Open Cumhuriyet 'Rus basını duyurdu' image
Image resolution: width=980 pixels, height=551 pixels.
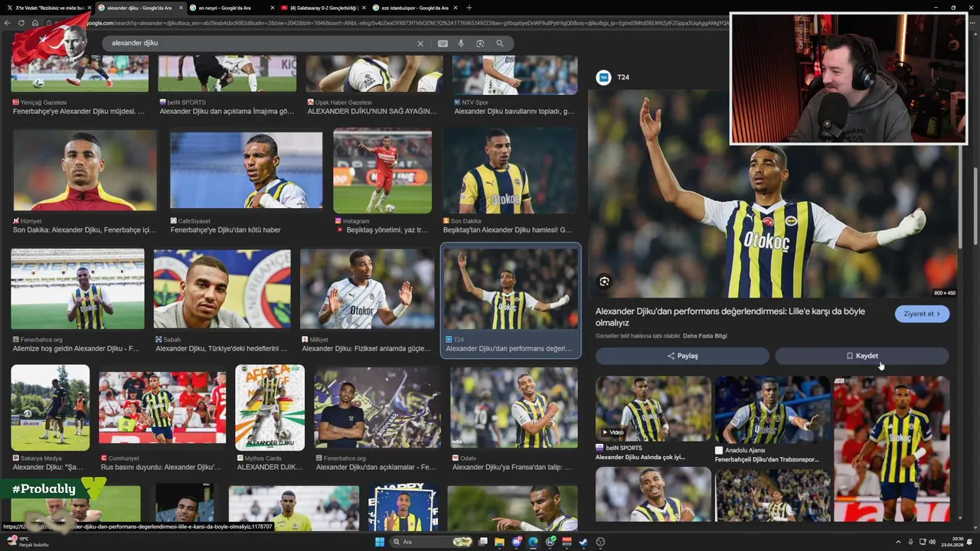click(162, 408)
